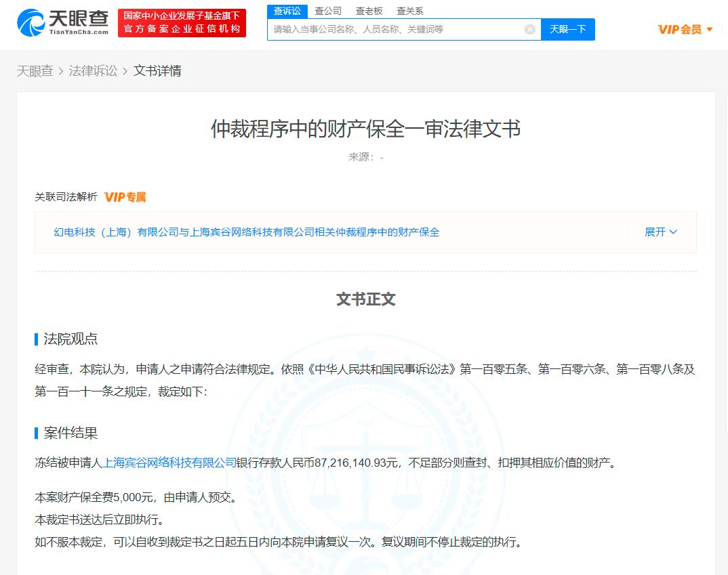Switch to the 查关系 search tab
The height and width of the screenshot is (575, 728).
410,11
